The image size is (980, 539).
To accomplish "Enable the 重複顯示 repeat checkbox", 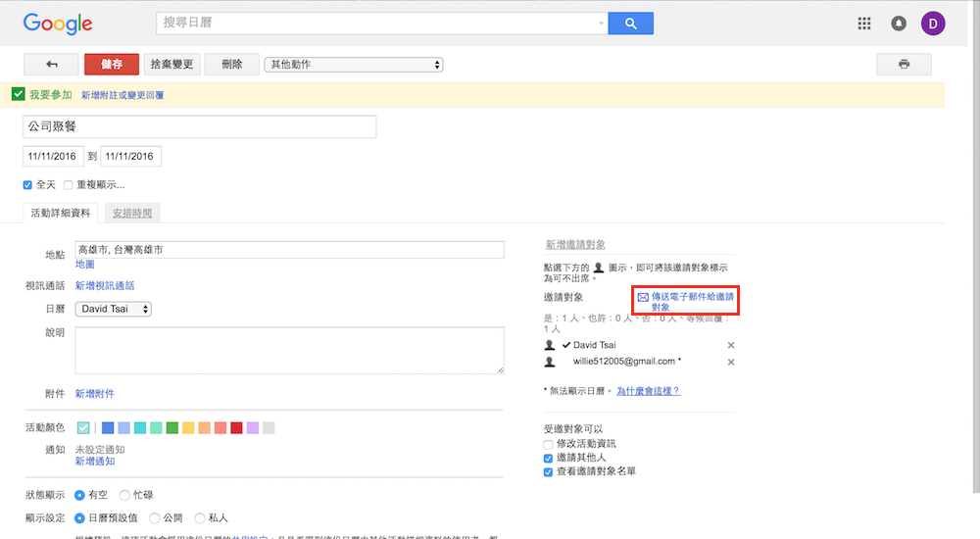I will tap(69, 184).
